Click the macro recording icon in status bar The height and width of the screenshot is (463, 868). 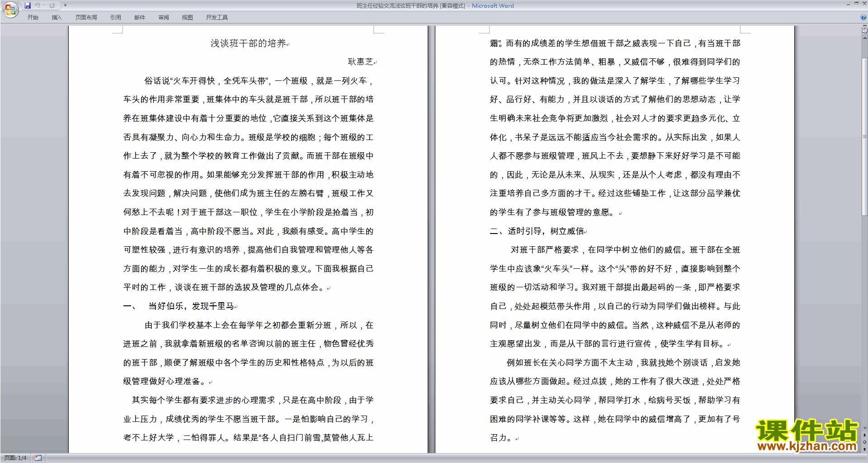click(38, 458)
